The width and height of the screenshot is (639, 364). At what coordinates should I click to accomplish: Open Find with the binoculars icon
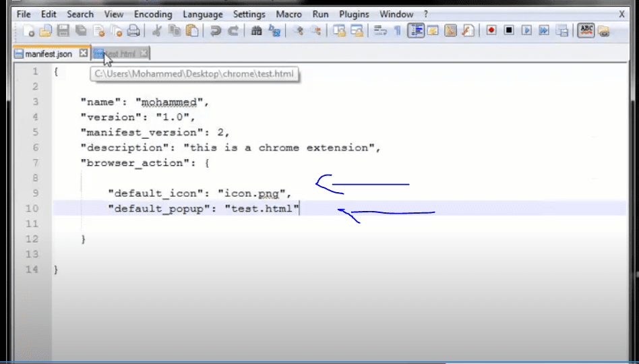(x=256, y=30)
